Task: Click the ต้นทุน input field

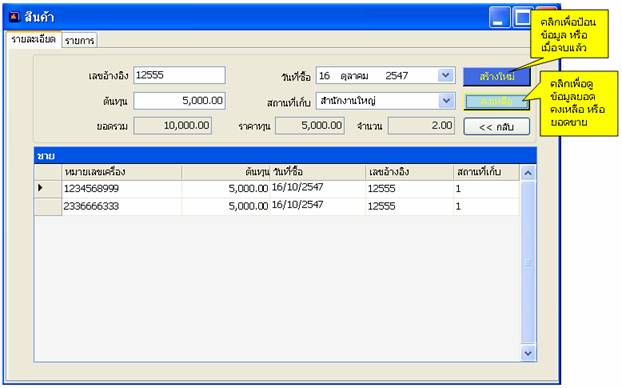Action: [179, 101]
